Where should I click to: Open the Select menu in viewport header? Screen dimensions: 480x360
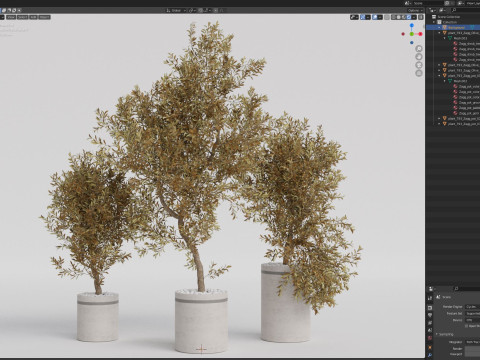23,17
